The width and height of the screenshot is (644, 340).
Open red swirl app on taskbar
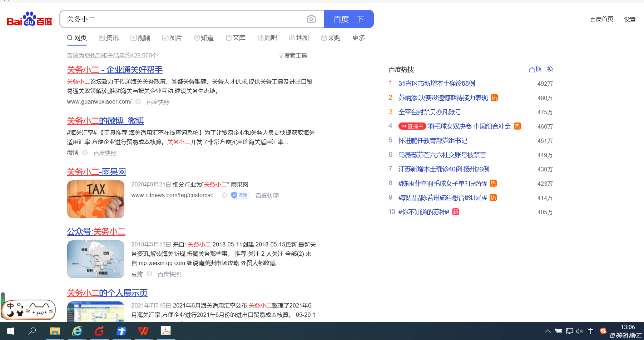coord(99,331)
